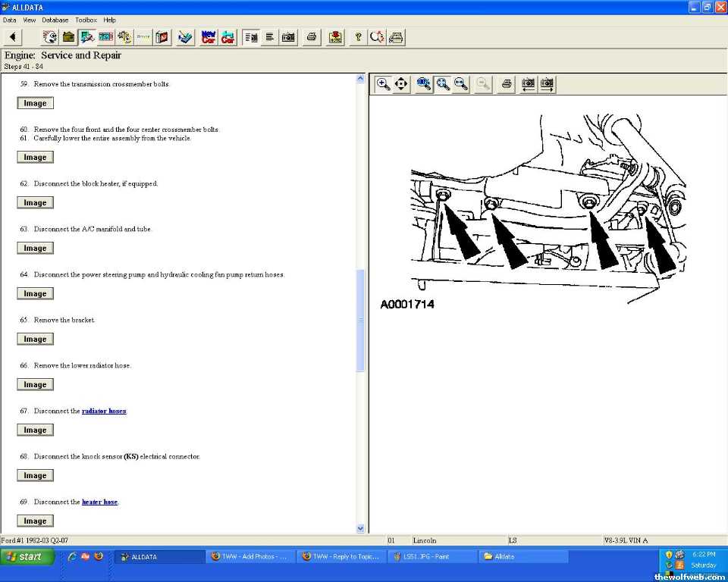Go to previous image with left arrow
Image resolution: width=728 pixels, height=582 pixels.
pyautogui.click(x=529, y=84)
